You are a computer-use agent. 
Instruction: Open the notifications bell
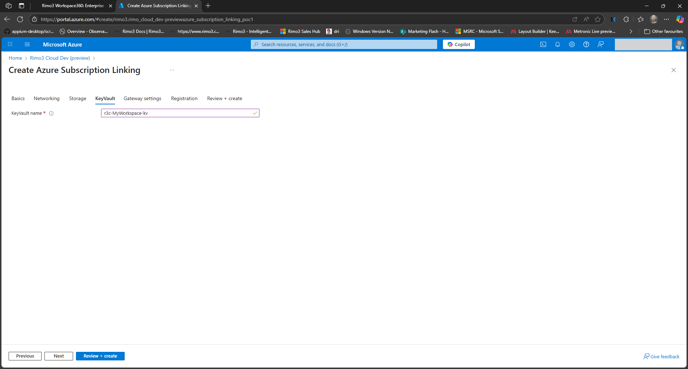click(558, 44)
